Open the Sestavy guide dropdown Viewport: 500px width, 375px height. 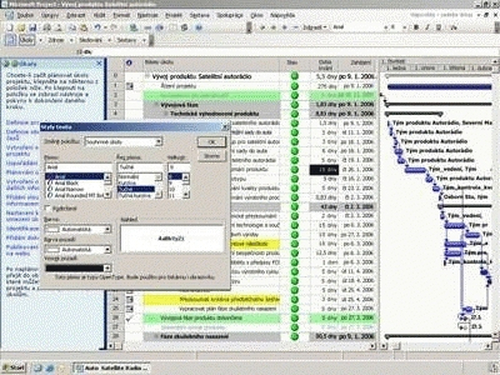(144, 40)
